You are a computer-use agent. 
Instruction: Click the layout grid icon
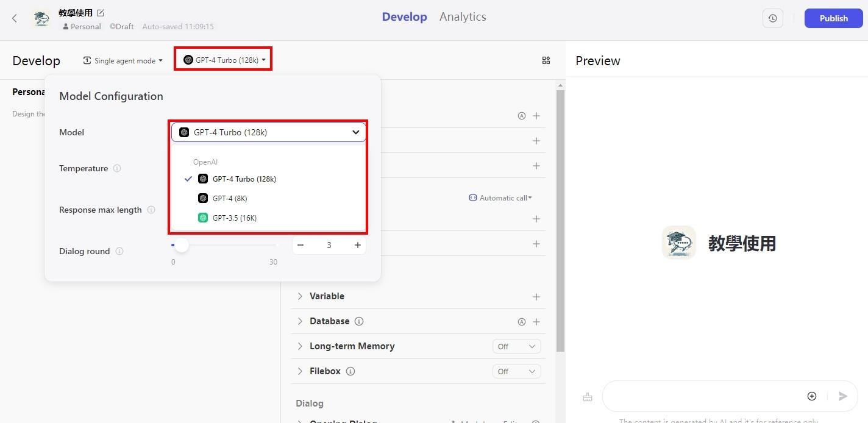tap(546, 60)
